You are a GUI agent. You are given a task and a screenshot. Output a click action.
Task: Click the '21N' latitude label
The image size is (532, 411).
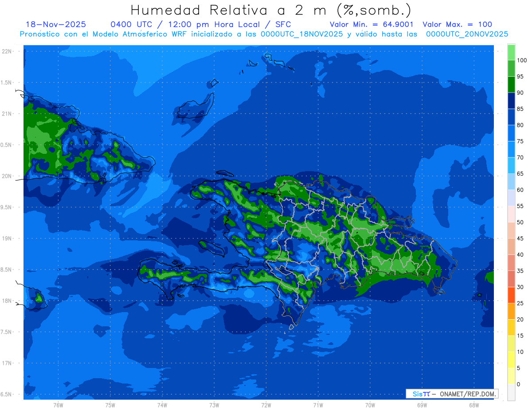click(7, 114)
